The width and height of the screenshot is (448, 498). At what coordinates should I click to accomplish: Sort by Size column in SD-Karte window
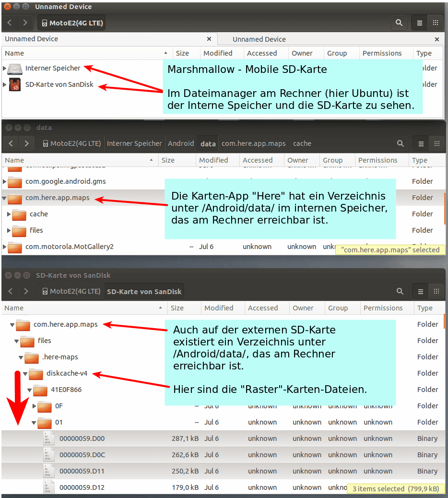tap(184, 308)
